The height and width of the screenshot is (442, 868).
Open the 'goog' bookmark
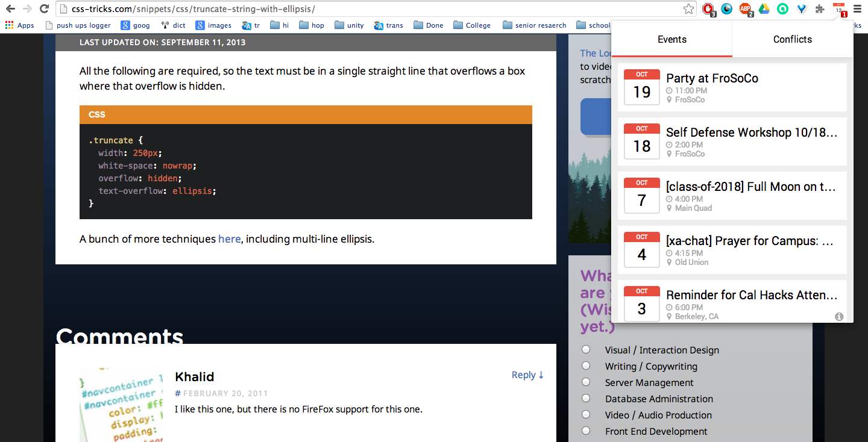tap(136, 25)
